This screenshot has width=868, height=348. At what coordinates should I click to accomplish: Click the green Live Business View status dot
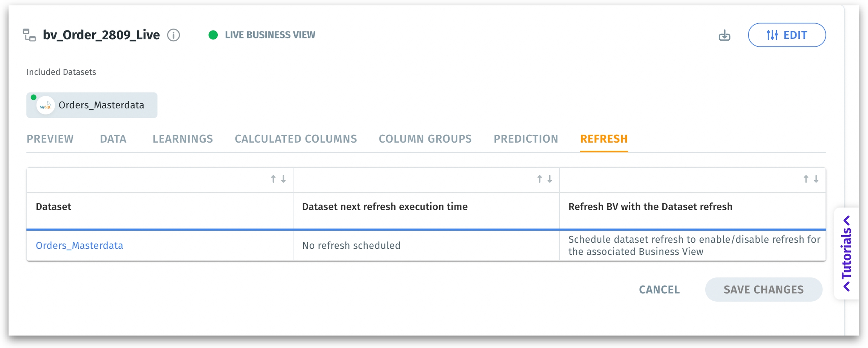[213, 35]
